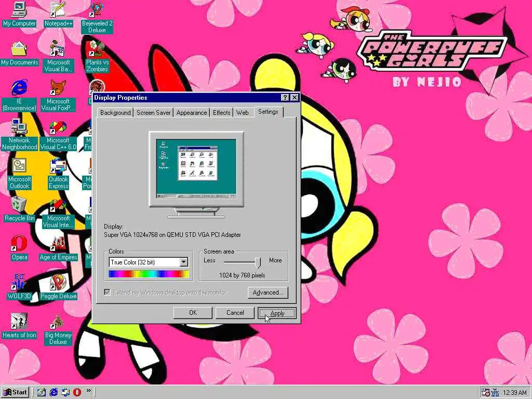Toggle Extend my Windows desktop checkbox
532x399 pixels.
107,292
